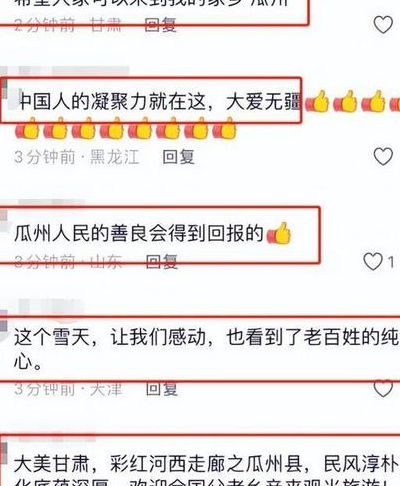Like the Shandong comment with 1 like
Screen dimensions: 400x486
pyautogui.click(x=373, y=261)
